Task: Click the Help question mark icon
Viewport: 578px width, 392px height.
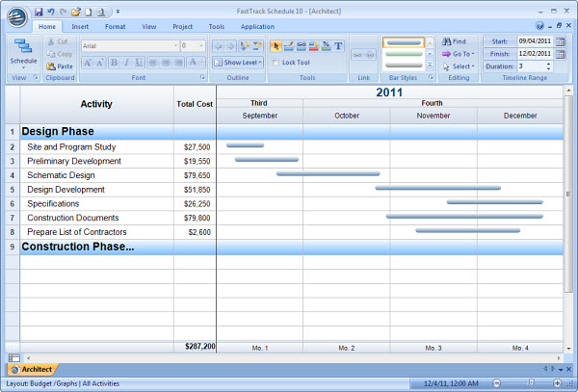Action: pyautogui.click(x=539, y=26)
